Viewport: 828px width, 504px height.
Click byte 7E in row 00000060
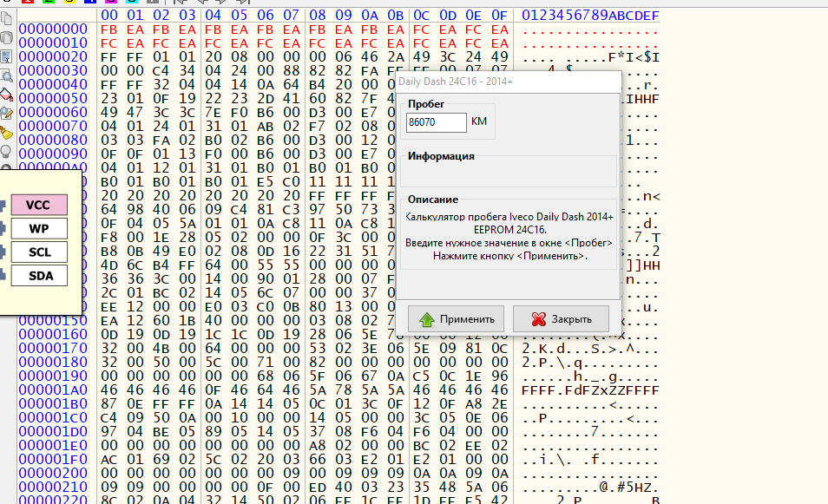[x=213, y=113]
